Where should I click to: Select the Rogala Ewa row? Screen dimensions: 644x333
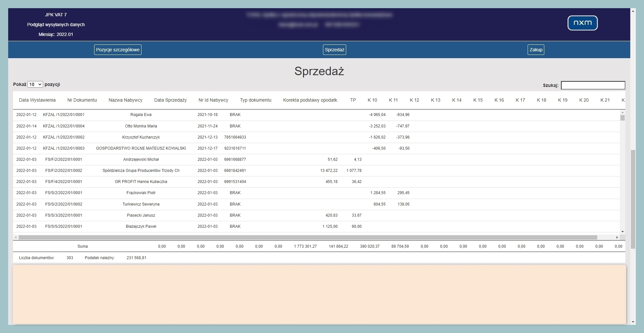click(141, 115)
